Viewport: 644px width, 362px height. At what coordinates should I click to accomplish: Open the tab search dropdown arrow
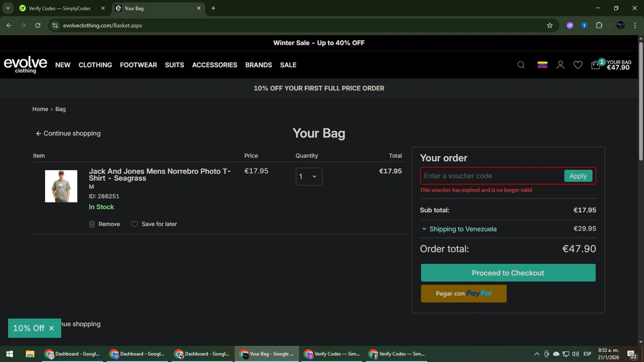click(x=8, y=8)
